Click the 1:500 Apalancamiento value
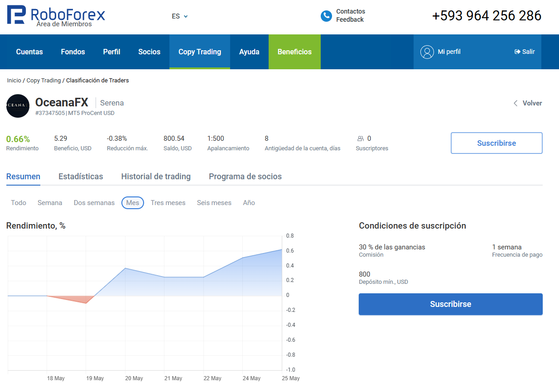The height and width of the screenshot is (392, 559). (x=216, y=139)
